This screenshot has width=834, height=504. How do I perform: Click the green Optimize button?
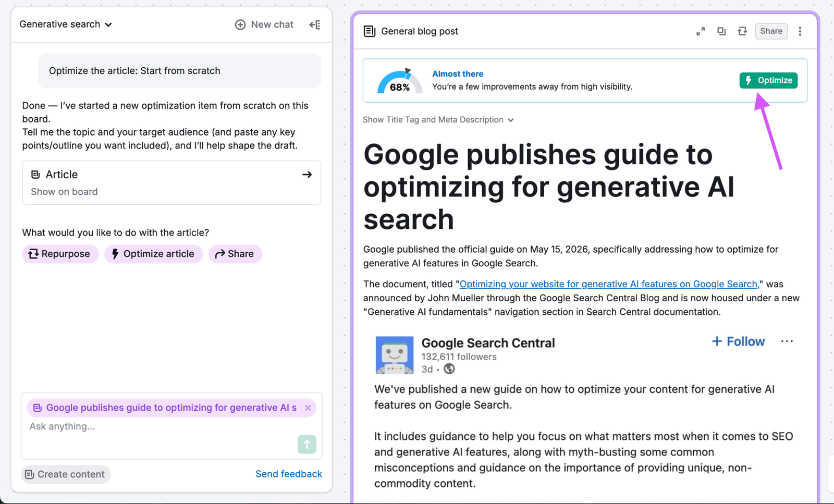[768, 80]
